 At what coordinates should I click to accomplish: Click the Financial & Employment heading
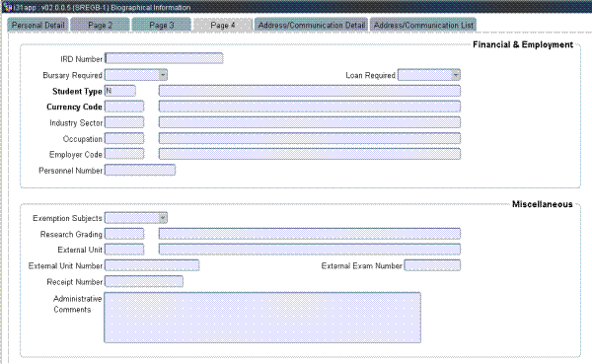(x=523, y=44)
